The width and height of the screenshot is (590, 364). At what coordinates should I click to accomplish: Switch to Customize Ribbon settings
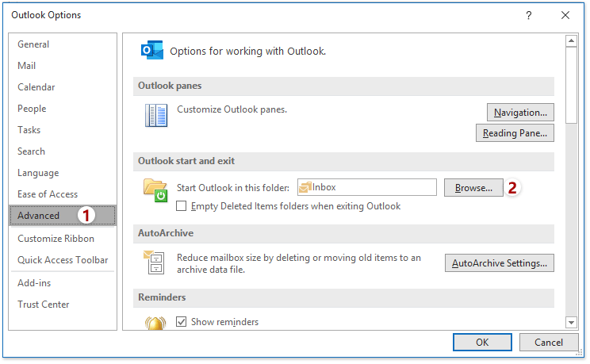pyautogui.click(x=56, y=239)
